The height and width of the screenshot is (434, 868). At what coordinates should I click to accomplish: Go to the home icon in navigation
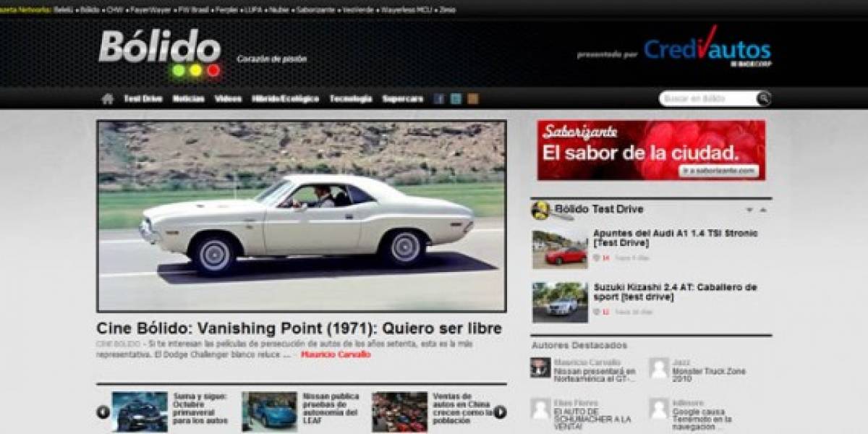click(x=108, y=99)
